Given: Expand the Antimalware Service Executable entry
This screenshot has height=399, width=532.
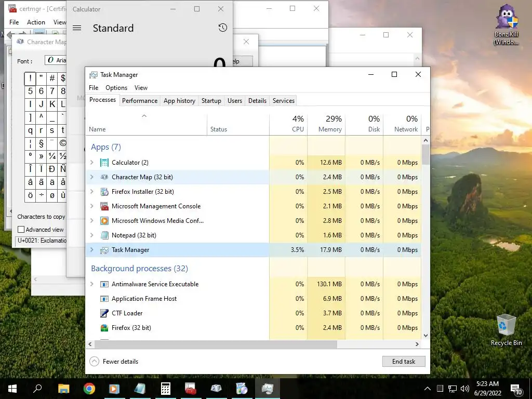Looking at the screenshot, I should [x=91, y=284].
